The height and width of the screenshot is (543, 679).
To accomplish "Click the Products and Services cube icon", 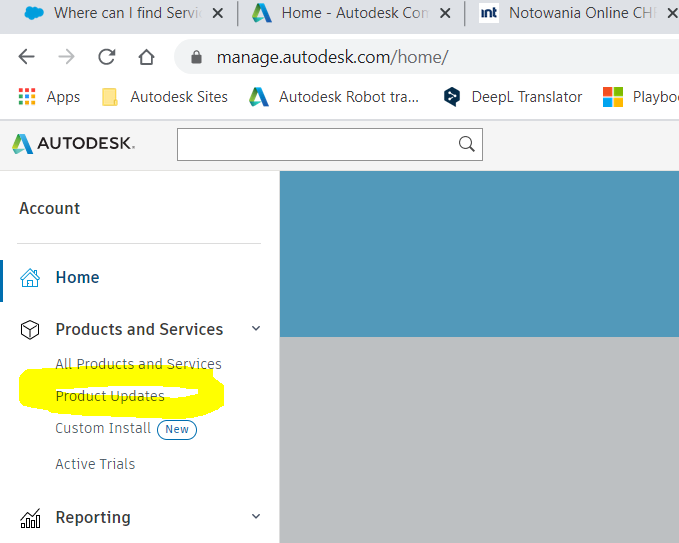I will click(30, 330).
